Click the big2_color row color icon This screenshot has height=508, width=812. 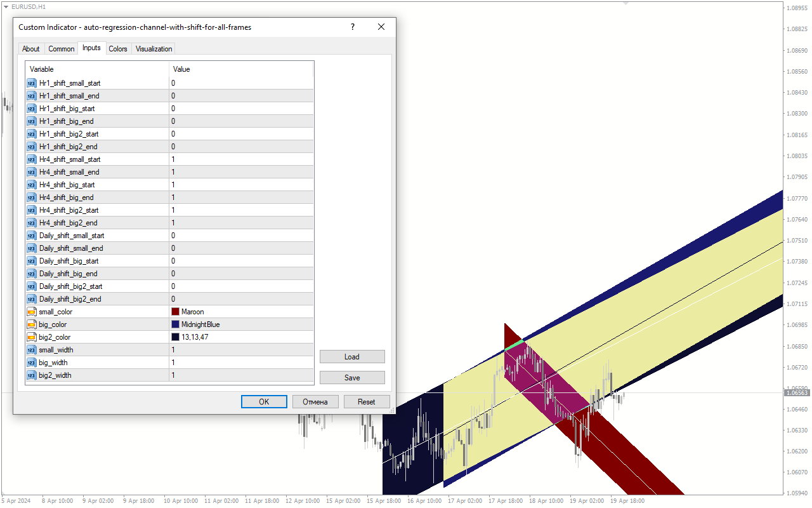pos(32,337)
